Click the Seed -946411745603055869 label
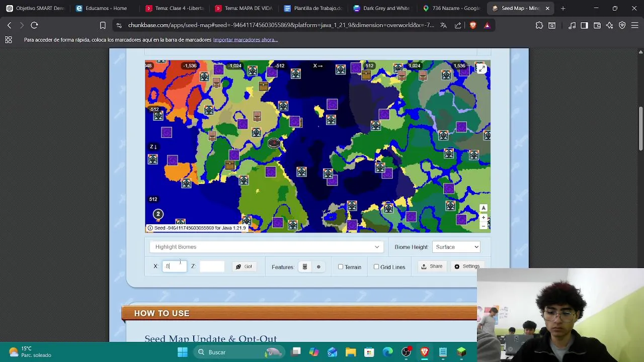 pos(200,228)
